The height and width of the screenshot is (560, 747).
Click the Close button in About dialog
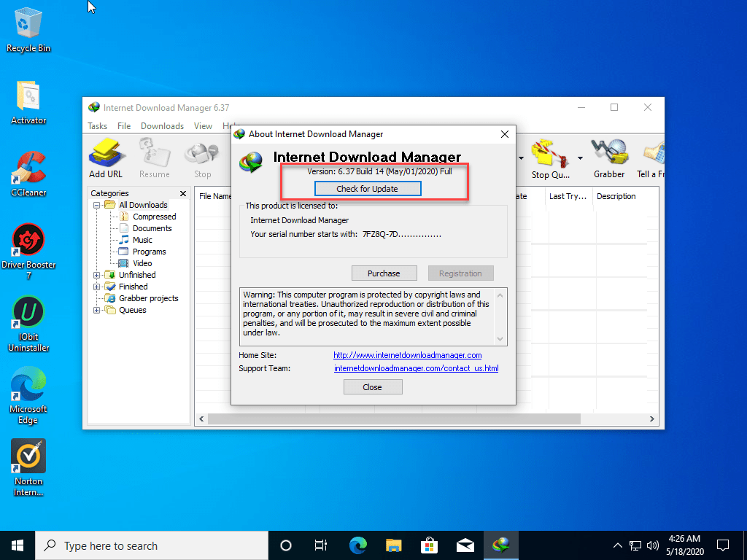(x=373, y=387)
